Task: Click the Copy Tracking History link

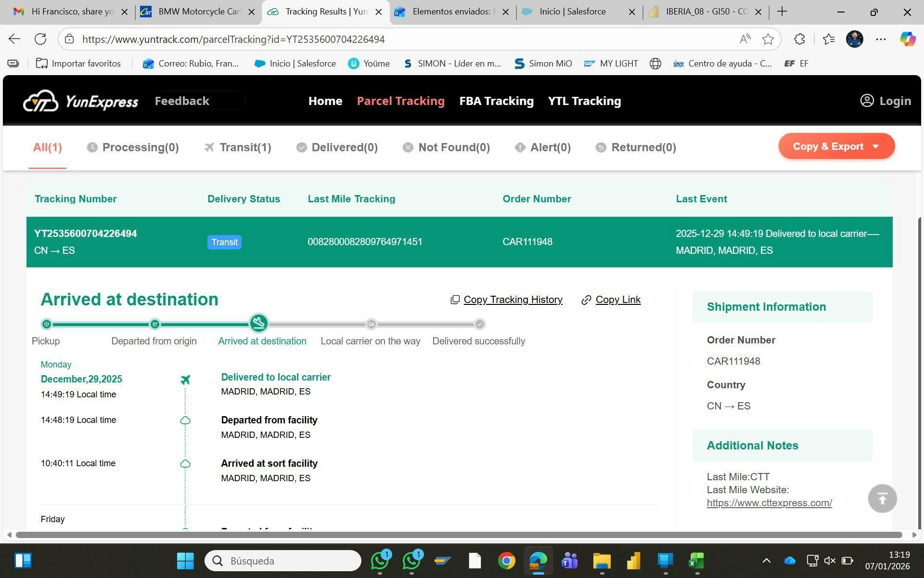Action: tap(513, 300)
